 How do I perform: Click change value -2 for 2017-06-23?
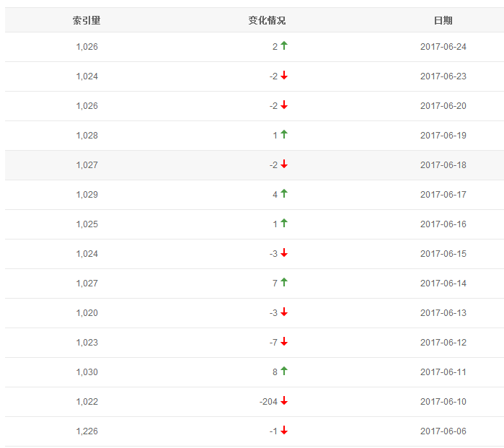tap(273, 76)
